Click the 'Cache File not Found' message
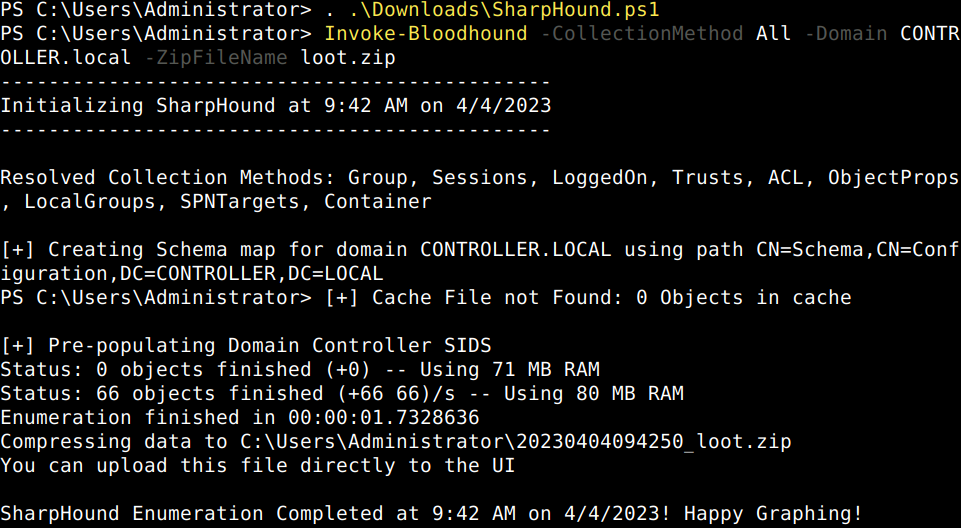This screenshot has height=528, width=961. coord(588,298)
